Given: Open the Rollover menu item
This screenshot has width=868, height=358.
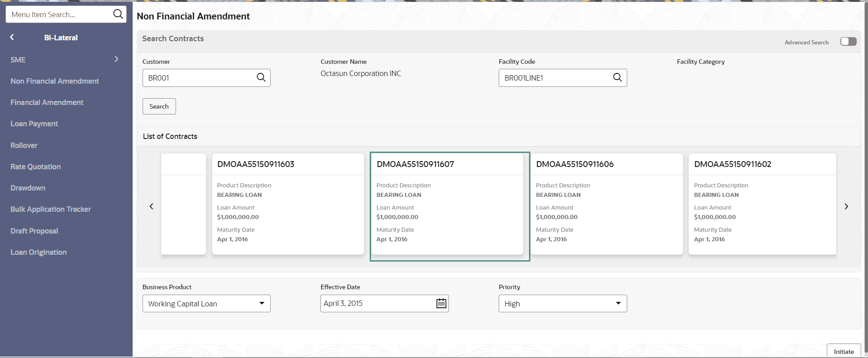Looking at the screenshot, I should click(x=24, y=145).
